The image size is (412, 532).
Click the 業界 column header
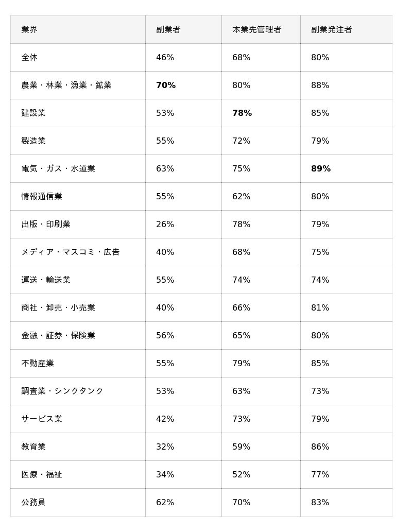29,30
